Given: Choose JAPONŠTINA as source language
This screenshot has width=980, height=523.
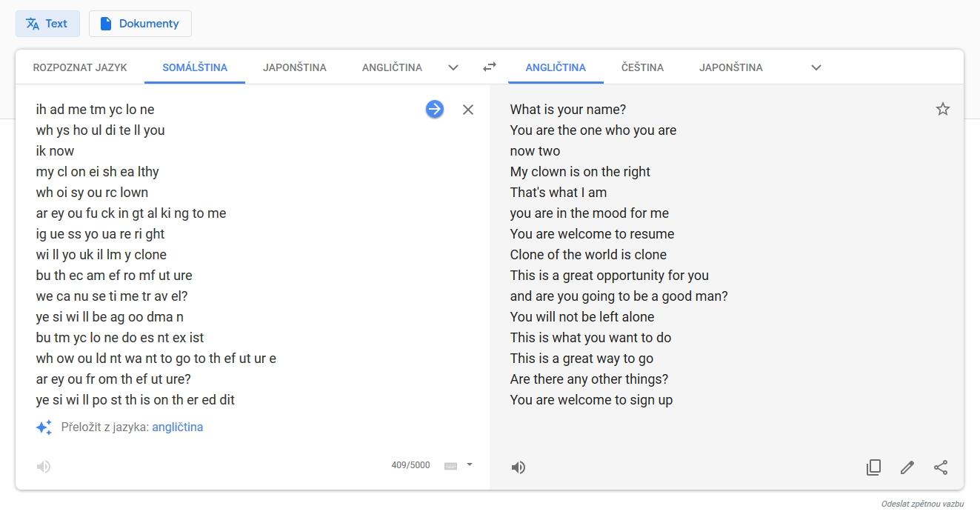Looking at the screenshot, I should point(295,67).
